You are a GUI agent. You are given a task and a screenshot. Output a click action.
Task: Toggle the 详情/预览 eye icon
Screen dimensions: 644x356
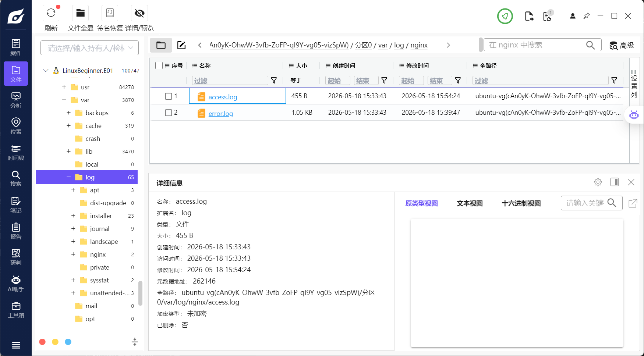pyautogui.click(x=139, y=13)
